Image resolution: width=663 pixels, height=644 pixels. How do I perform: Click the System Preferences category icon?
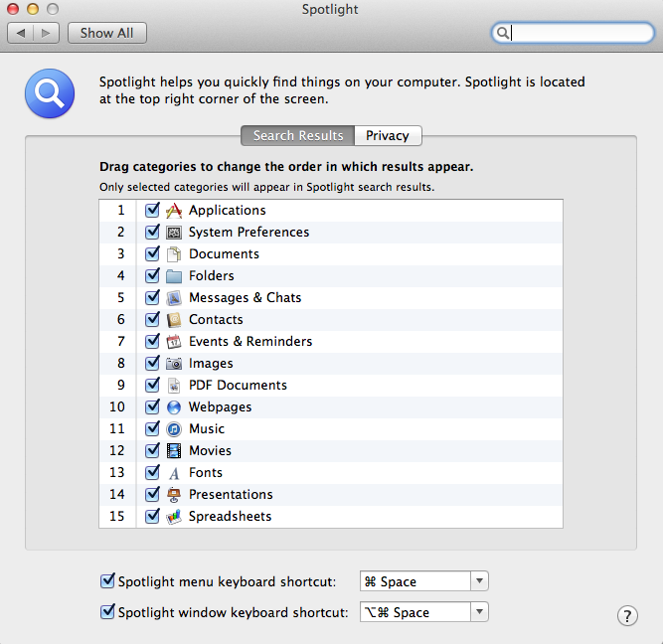click(x=174, y=233)
